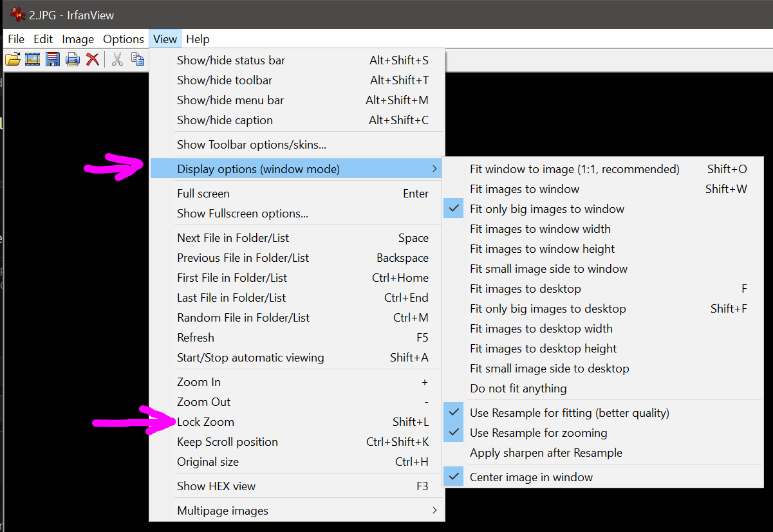The width and height of the screenshot is (773, 532).
Task: Toggle Show HEX view
Action: tap(297, 486)
